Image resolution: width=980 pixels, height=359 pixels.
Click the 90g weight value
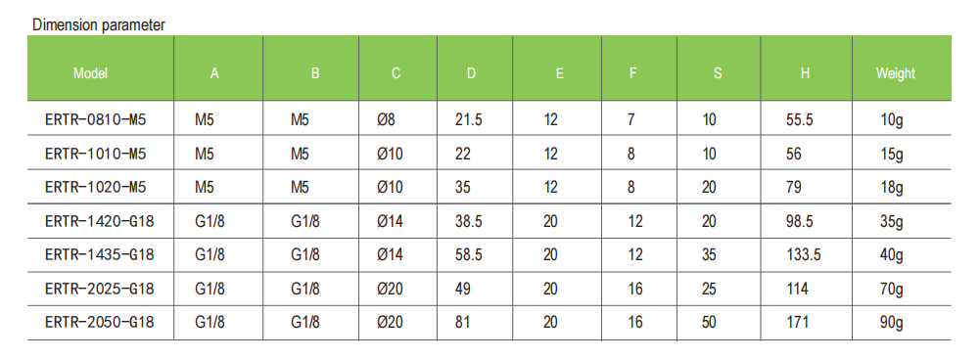pyautogui.click(x=891, y=322)
